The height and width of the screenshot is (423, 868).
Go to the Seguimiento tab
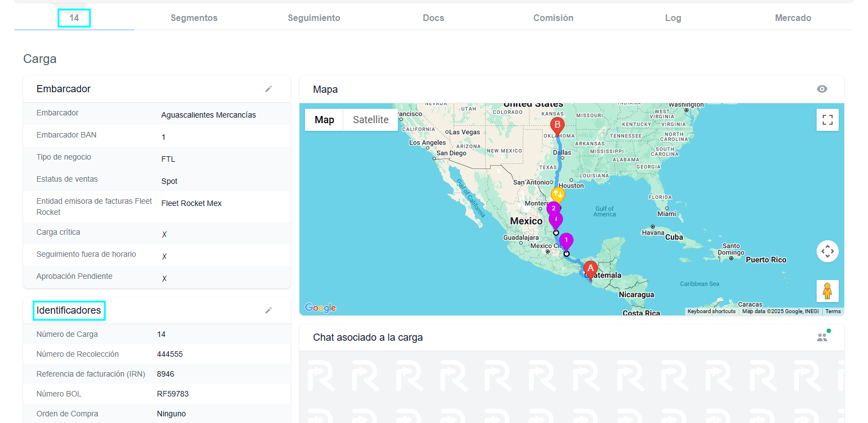(314, 18)
